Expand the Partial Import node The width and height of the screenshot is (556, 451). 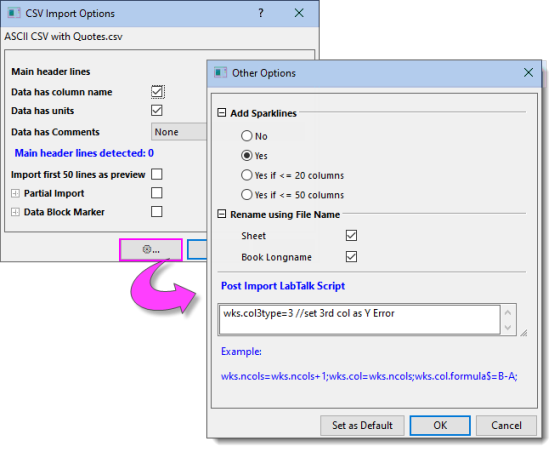click(15, 193)
